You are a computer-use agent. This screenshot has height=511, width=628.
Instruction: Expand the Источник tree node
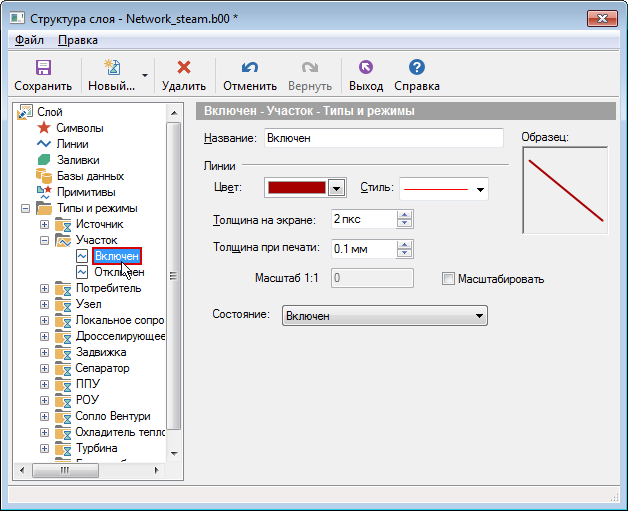tap(44, 224)
